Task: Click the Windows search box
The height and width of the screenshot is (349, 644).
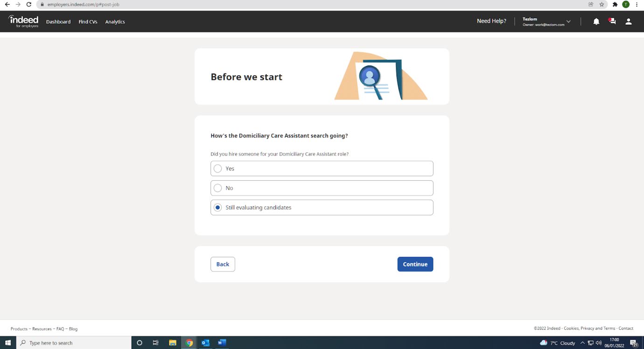Action: [75, 343]
